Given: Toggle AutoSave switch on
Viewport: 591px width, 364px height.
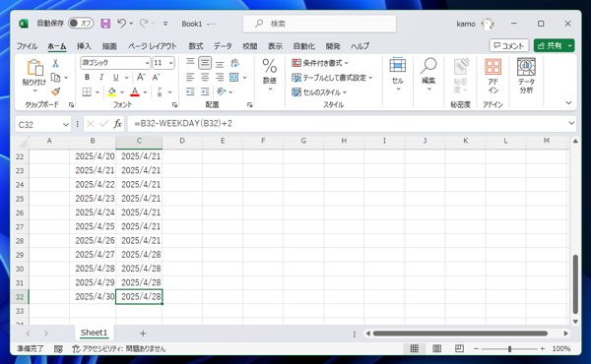Looking at the screenshot, I should tap(81, 24).
